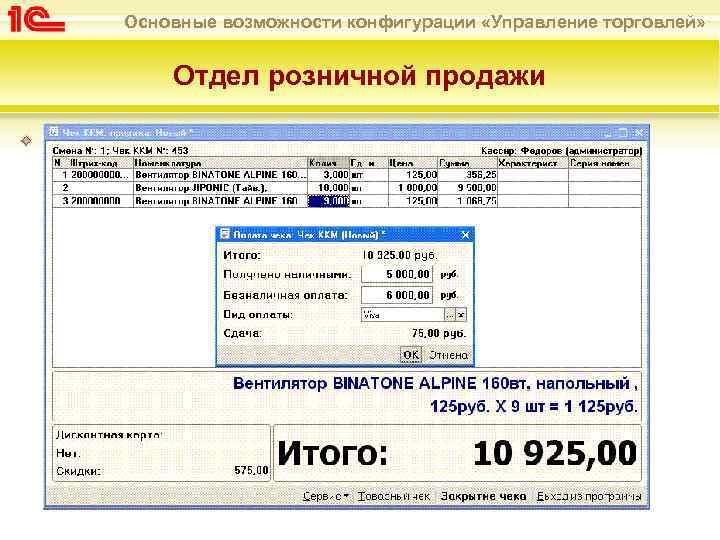This screenshot has width=720, height=540.
Task: Click the Кассир Федоров label
Action: pyautogui.click(x=561, y=151)
